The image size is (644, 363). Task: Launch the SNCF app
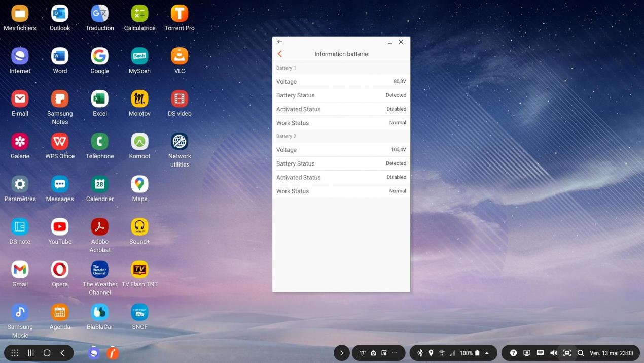coord(139,312)
